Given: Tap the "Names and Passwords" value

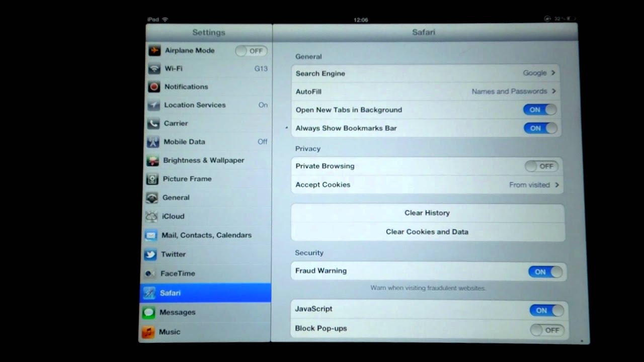Looking at the screenshot, I should (x=509, y=92).
